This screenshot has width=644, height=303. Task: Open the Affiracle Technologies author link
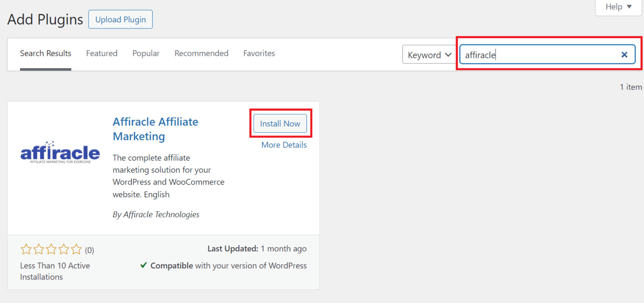coord(161,214)
